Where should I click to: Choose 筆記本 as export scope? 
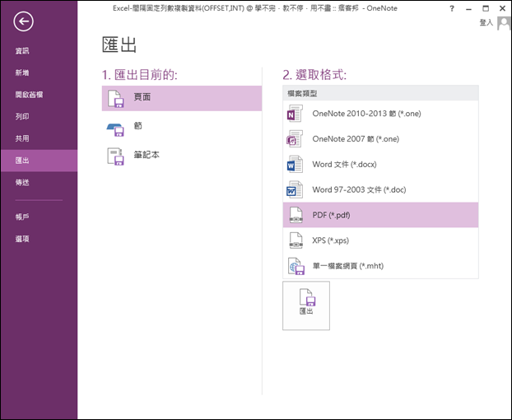click(182, 156)
